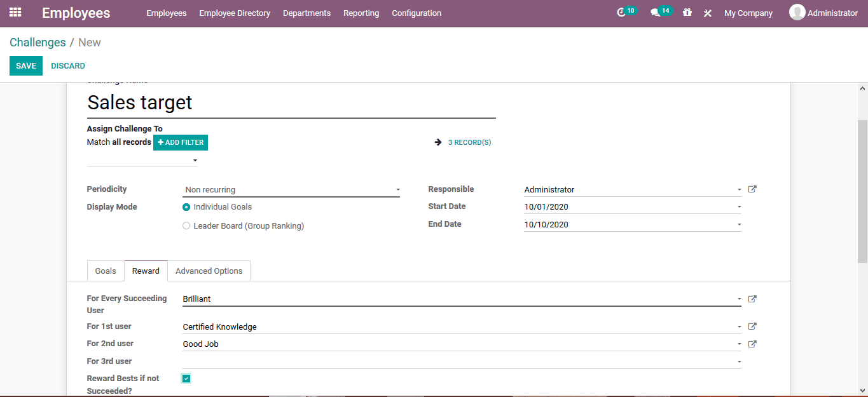Viewport: 868px width, 397px height.
Task: Open the Periodicity dropdown
Action: [x=397, y=189]
